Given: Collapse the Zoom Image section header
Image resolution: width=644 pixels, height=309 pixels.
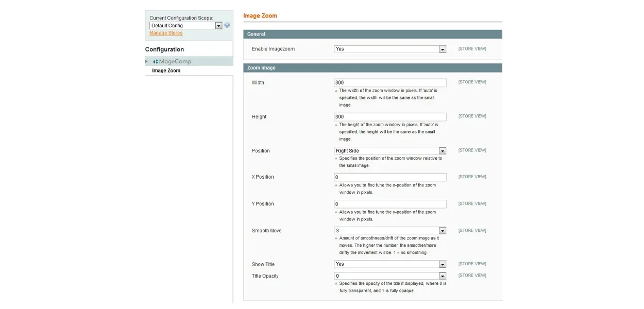Looking at the screenshot, I should coord(372,68).
